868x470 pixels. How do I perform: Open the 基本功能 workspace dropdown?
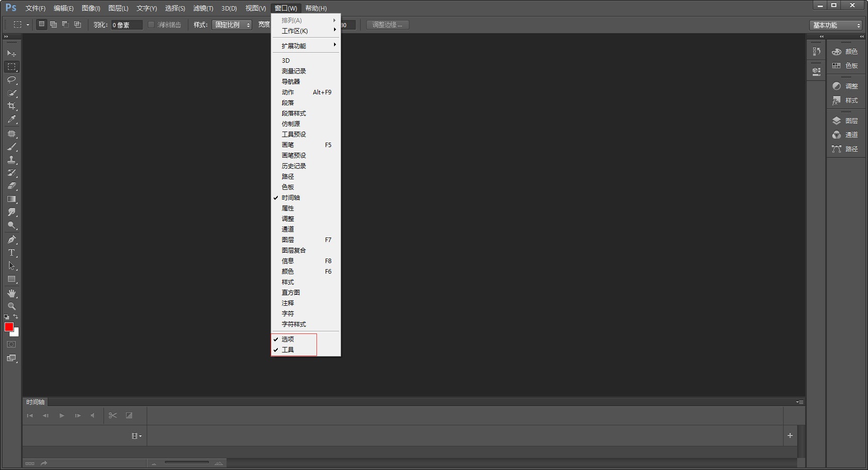point(836,25)
